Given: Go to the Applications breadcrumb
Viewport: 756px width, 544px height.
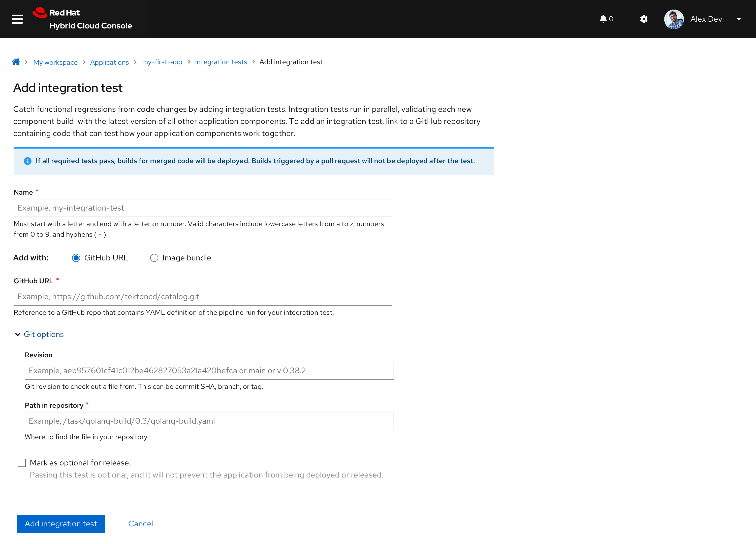Looking at the screenshot, I should coord(109,62).
